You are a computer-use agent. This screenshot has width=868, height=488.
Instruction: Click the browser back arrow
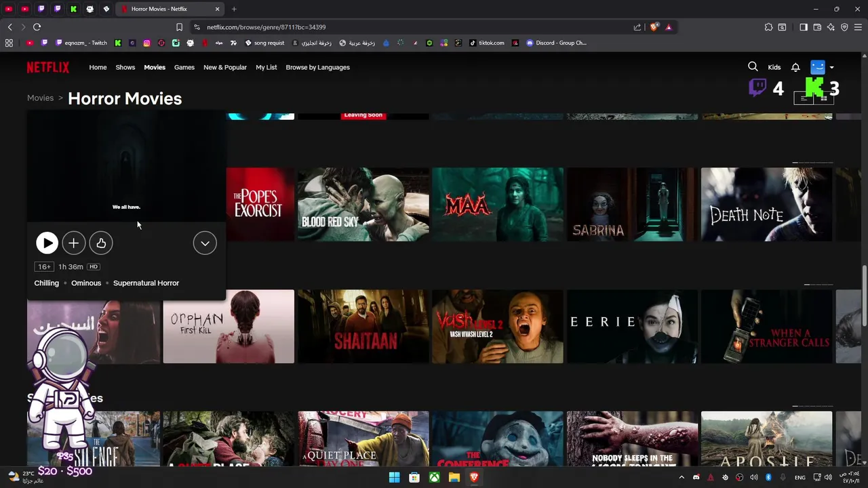point(9,27)
